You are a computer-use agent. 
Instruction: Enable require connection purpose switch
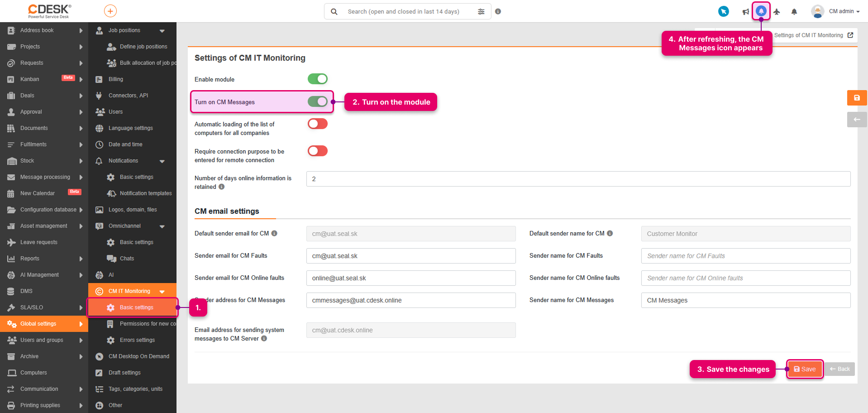coord(318,151)
